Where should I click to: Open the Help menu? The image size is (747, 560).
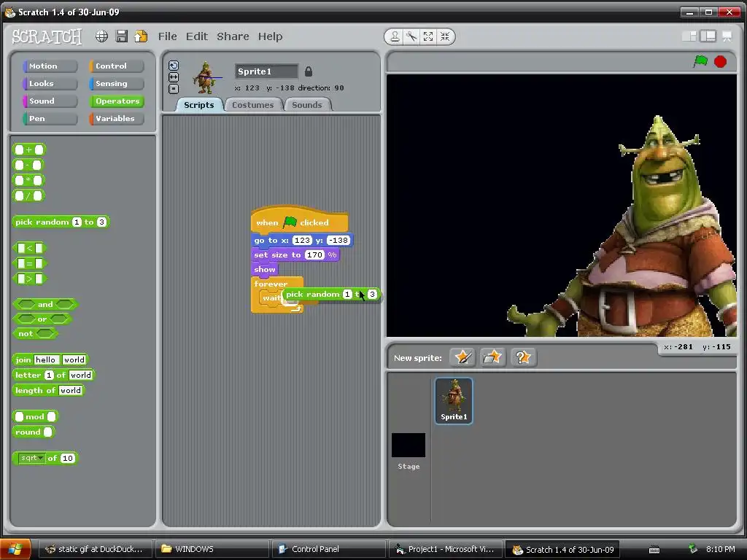coord(270,36)
